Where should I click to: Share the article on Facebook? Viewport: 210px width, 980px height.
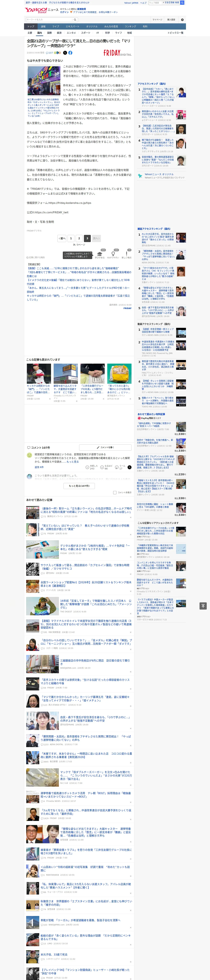coord(70,53)
